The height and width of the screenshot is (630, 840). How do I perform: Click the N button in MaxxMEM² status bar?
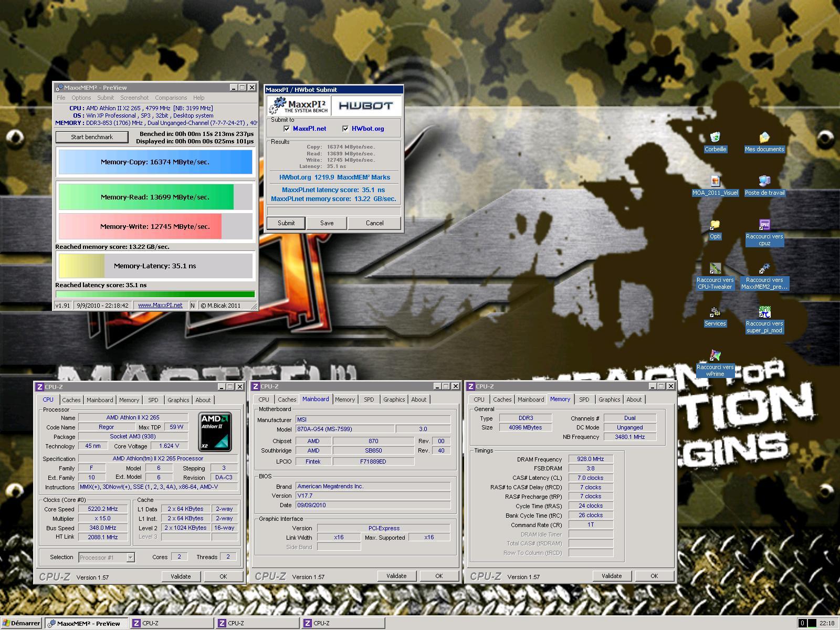[193, 305]
